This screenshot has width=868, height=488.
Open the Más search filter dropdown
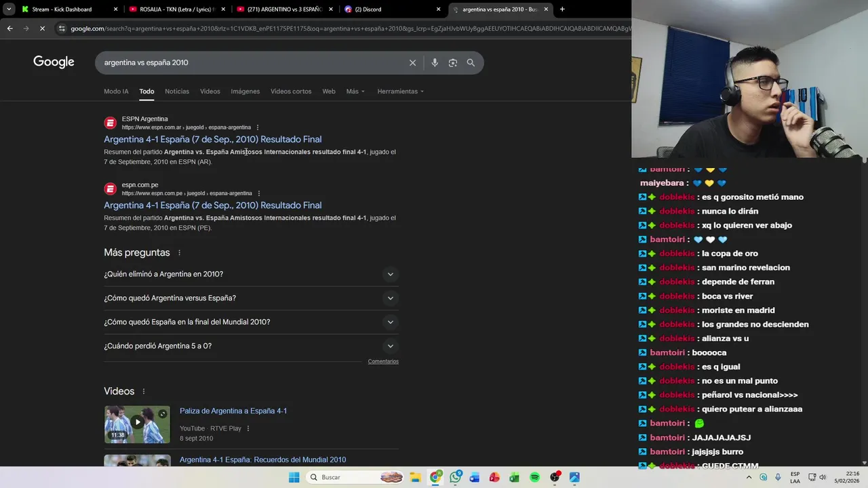coord(355,91)
